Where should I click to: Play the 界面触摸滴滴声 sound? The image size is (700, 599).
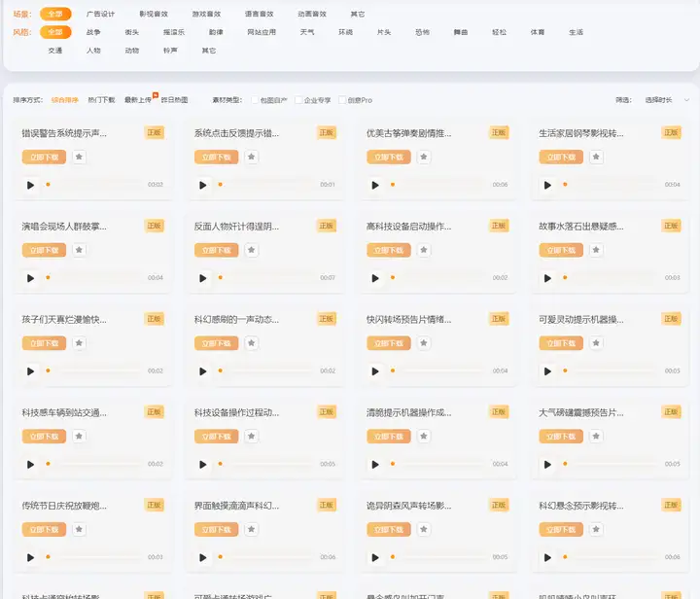[202, 557]
